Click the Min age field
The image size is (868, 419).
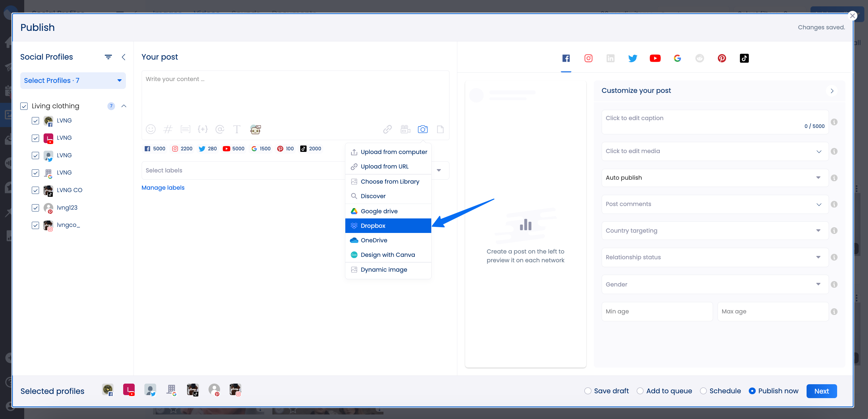657,312
